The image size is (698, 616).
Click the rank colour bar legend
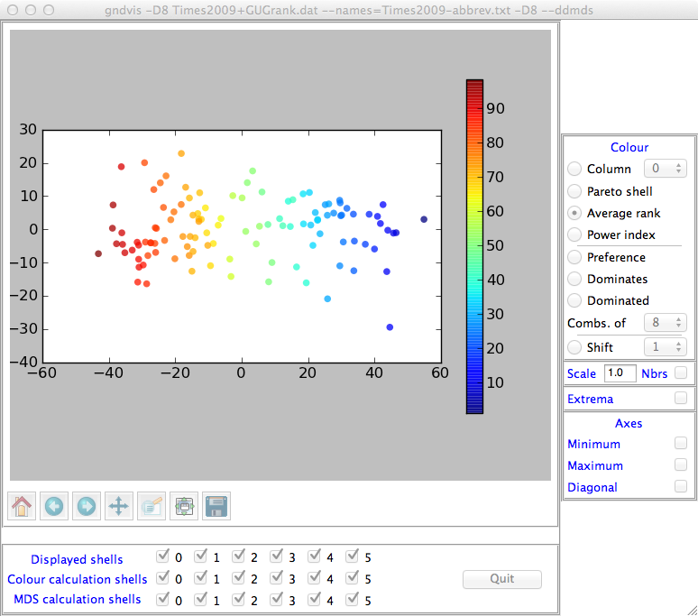point(474,246)
